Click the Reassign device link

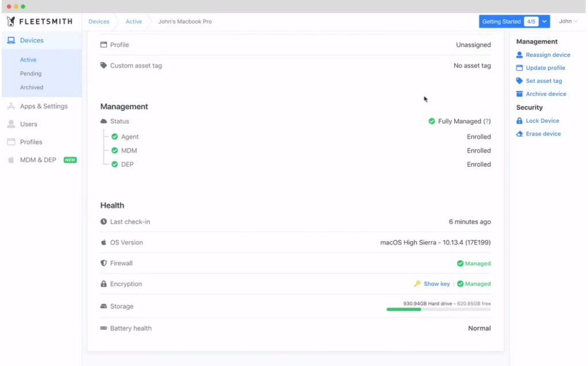[548, 54]
